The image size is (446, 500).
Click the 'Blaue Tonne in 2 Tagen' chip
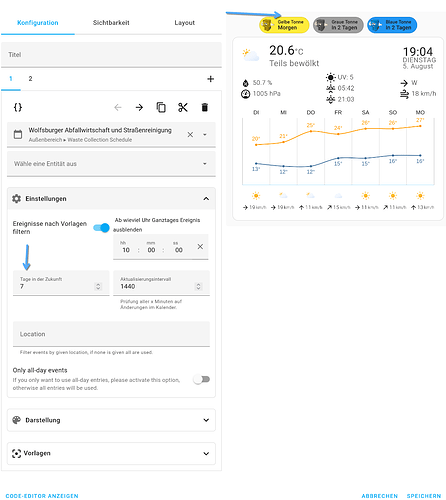click(392, 25)
